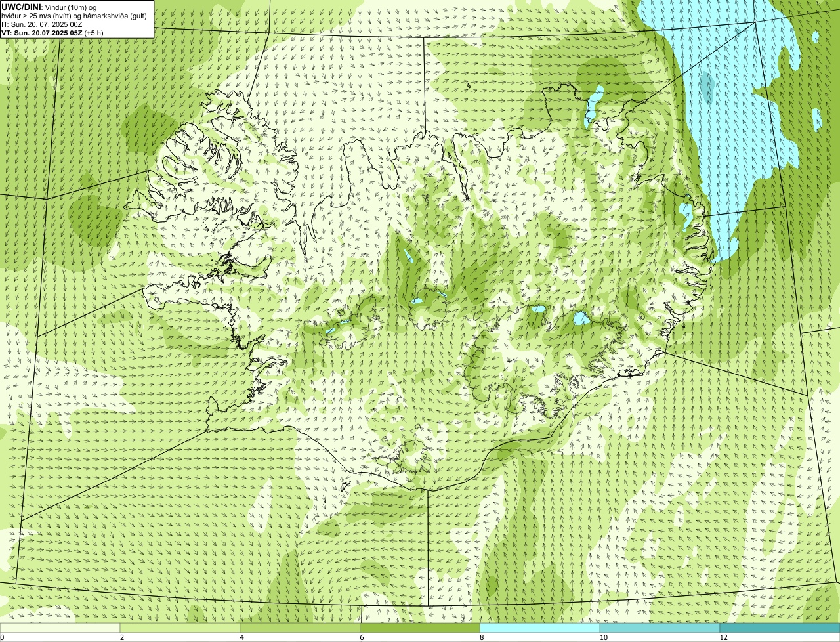Click the colorbar tick label '8'
Viewport: 840px width, 642px height.
point(482,637)
